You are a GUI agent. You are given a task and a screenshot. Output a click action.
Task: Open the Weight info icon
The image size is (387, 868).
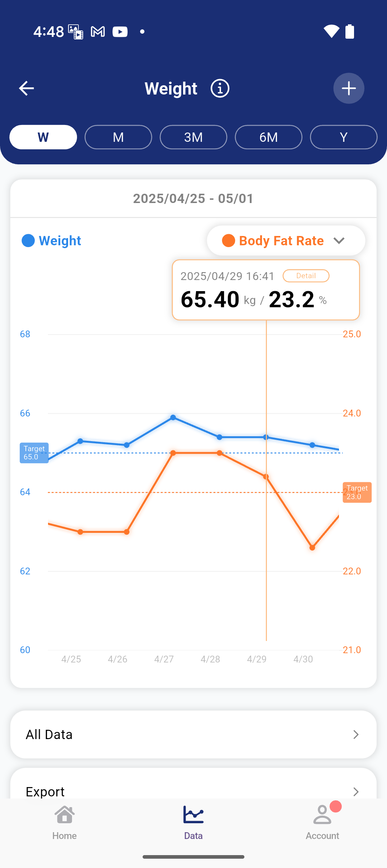pos(220,88)
